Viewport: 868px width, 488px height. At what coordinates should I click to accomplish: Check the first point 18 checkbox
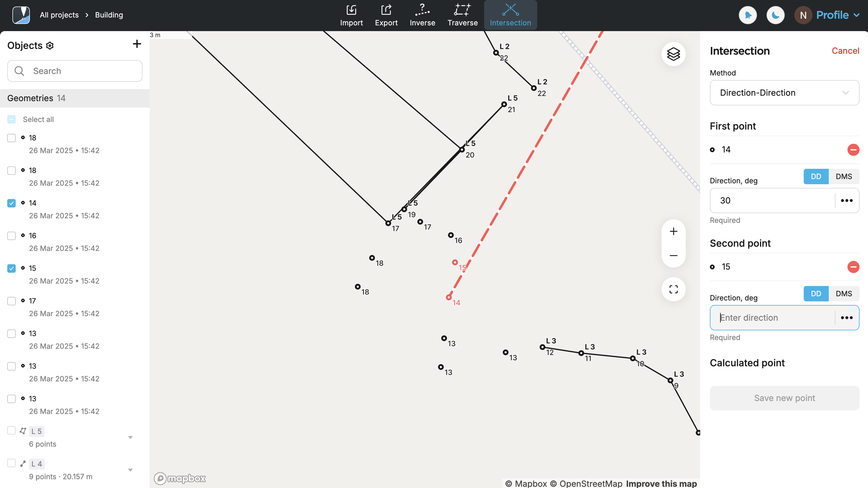(11, 138)
